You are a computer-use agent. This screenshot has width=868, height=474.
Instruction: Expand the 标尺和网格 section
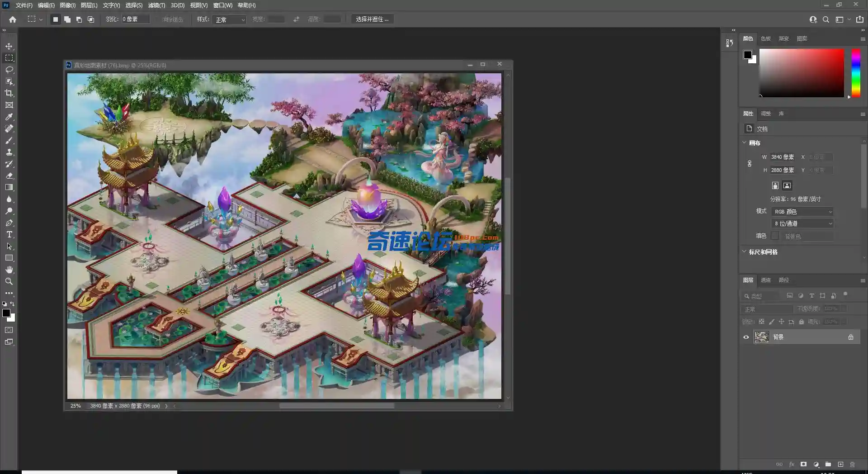[x=744, y=251]
